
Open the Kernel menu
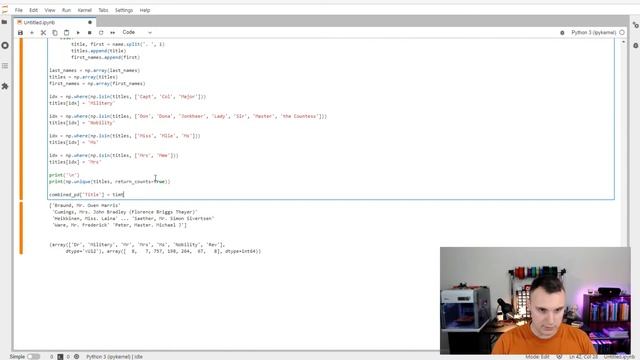point(85,10)
